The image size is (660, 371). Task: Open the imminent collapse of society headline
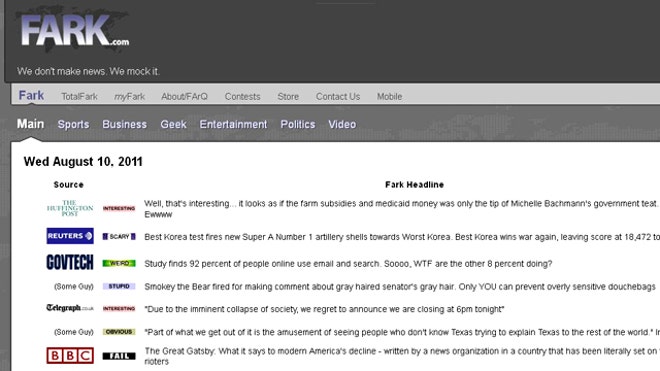coord(324,309)
